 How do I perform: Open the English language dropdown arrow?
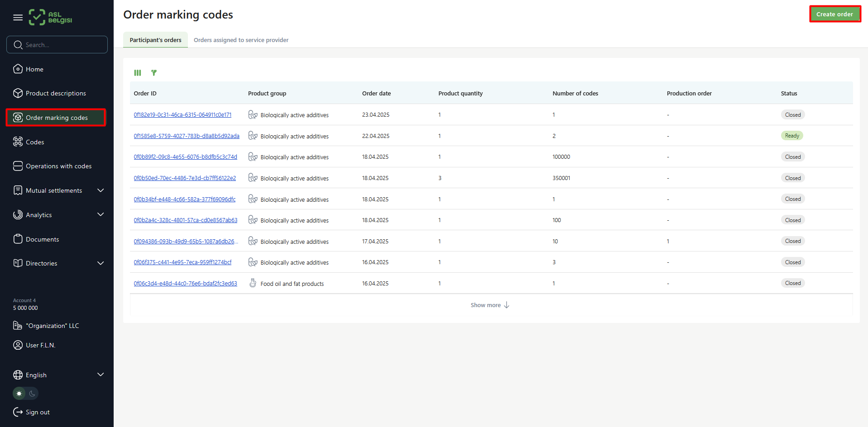(x=101, y=375)
